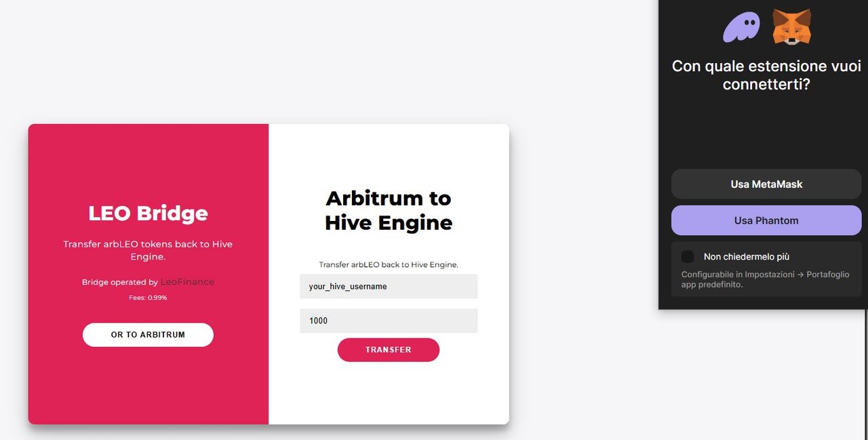Select the Usa Phantom button
Image resolution: width=868 pixels, height=440 pixels.
click(766, 220)
